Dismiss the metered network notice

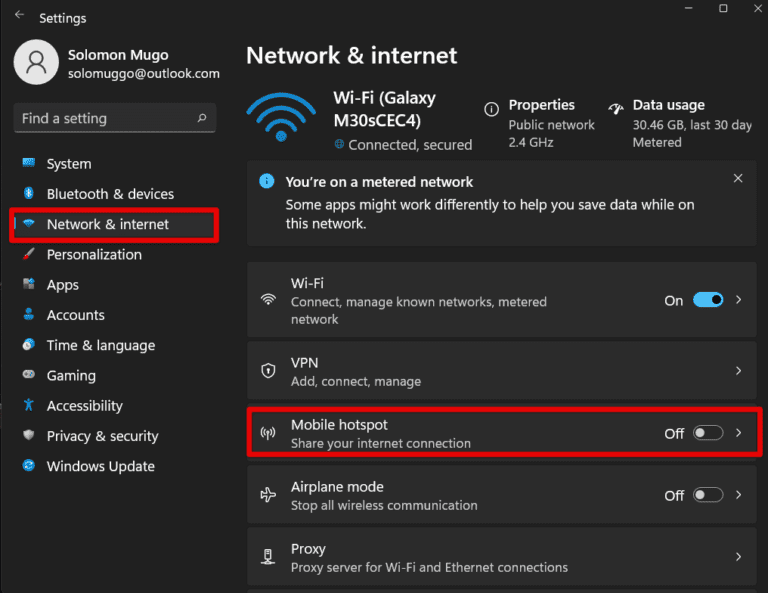[738, 179]
